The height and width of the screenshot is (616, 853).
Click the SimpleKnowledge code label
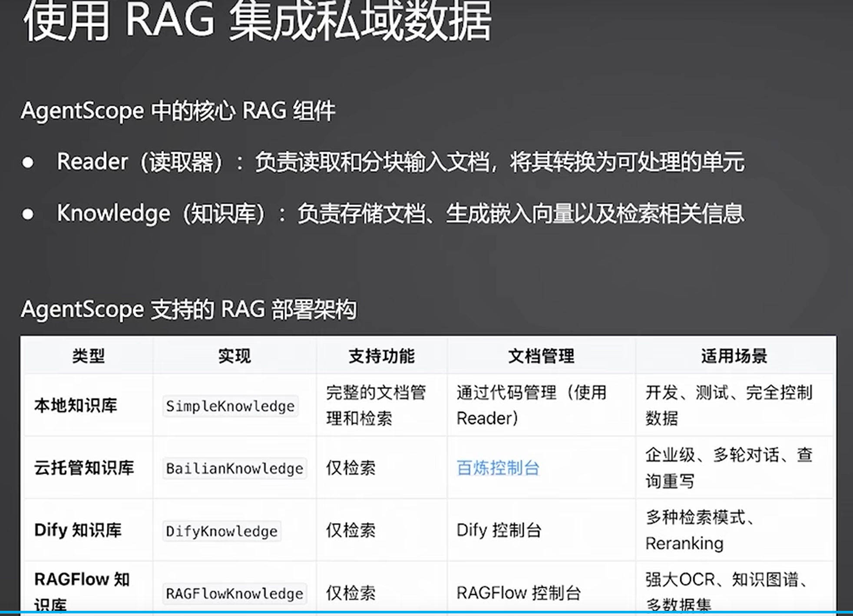click(x=230, y=406)
